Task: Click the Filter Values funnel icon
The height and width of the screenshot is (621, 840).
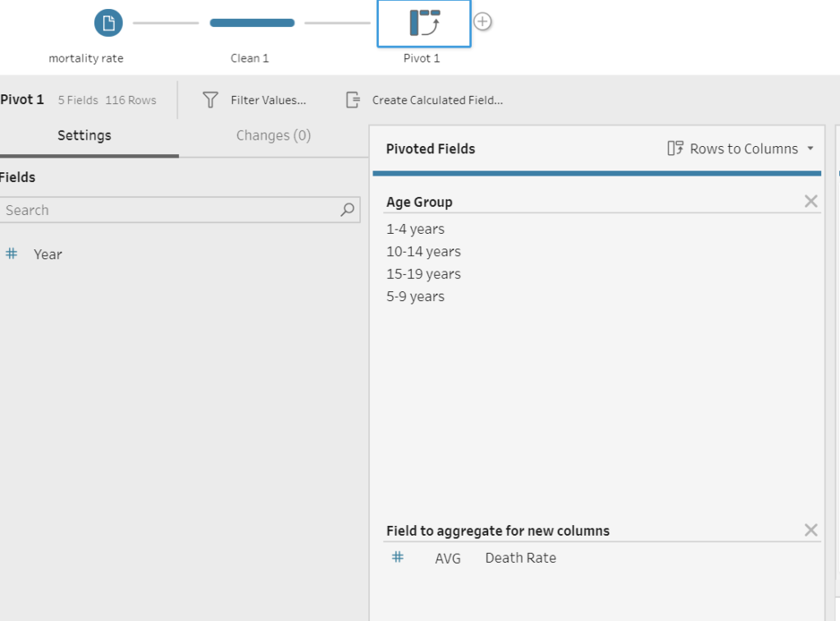Action: tap(211, 100)
